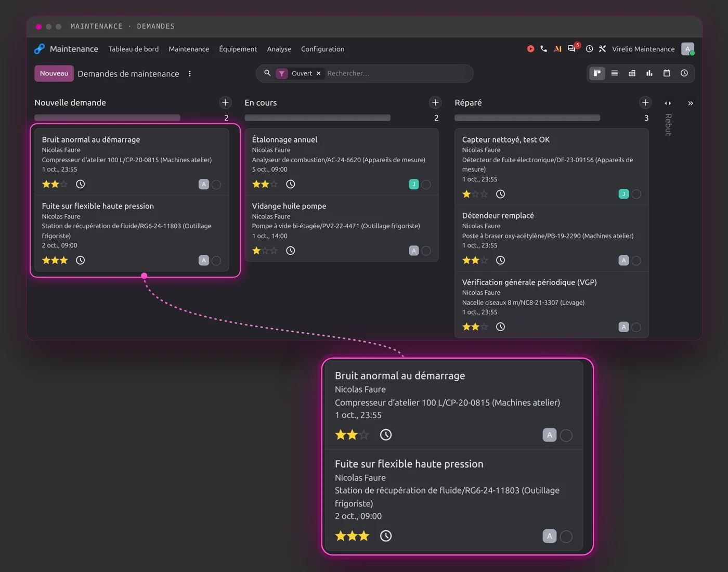The height and width of the screenshot is (572, 728).
Task: Toggle state circle on main-window Bruit anormal card
Action: coord(216,185)
